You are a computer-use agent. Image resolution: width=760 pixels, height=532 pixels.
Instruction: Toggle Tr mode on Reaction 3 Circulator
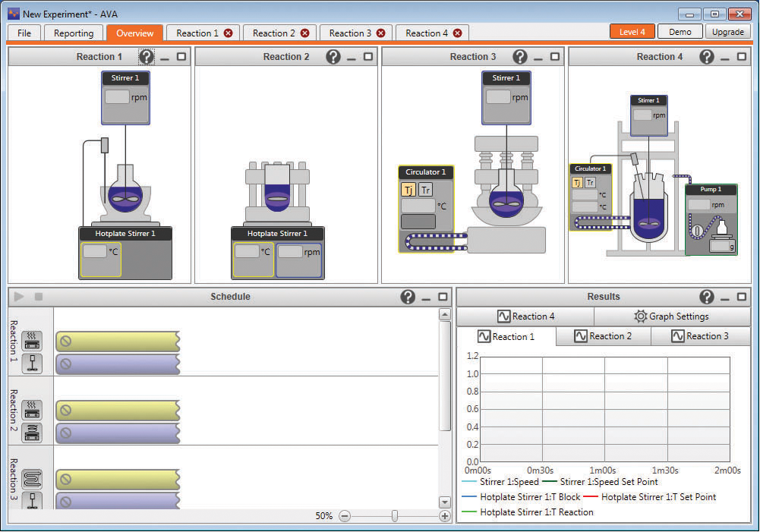(425, 190)
